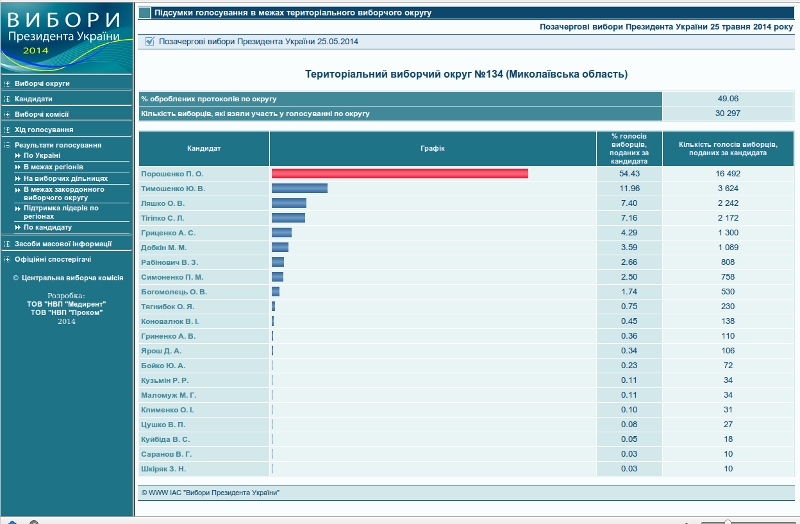The image size is (800, 524).
Task: Select candidate name Рабінович В. З.
Action: pyautogui.click(x=169, y=263)
